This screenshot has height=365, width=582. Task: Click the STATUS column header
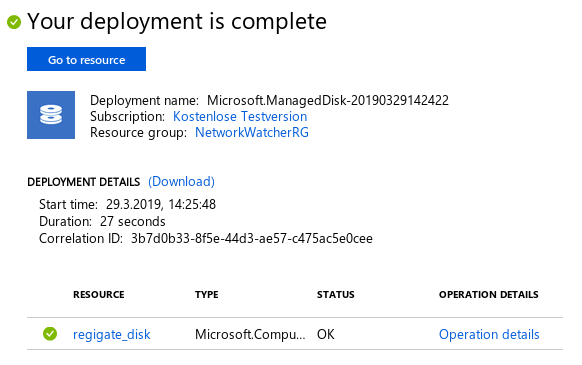(336, 294)
